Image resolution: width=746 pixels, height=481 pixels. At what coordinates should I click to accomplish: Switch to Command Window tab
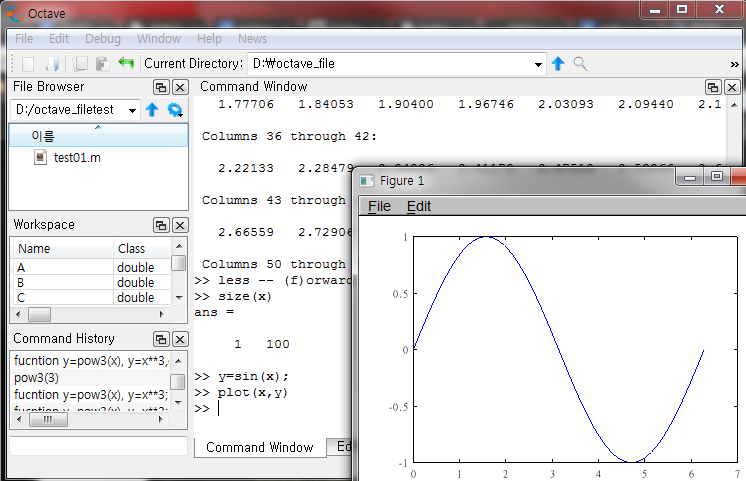260,447
